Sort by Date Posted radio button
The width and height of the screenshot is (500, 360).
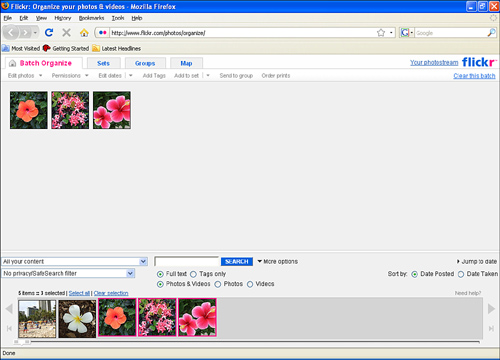point(415,274)
